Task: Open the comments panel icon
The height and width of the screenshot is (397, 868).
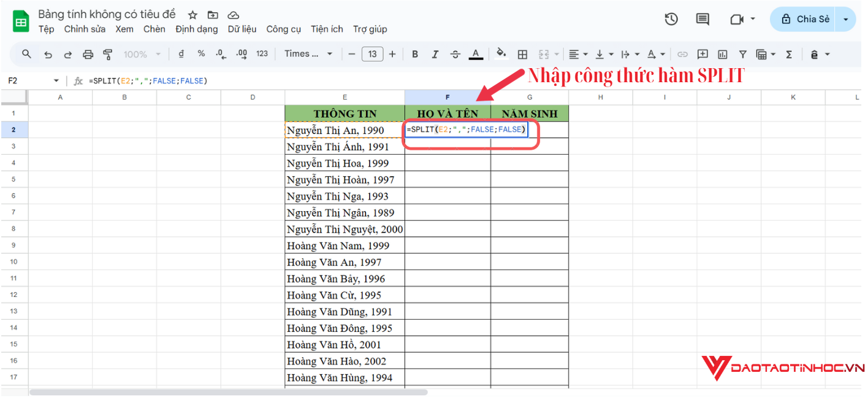Action: [702, 19]
